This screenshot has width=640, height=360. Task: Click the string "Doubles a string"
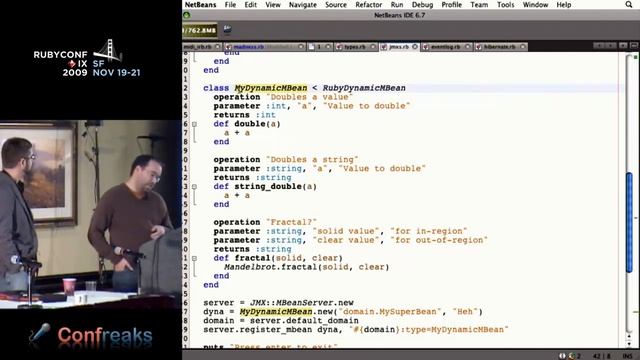pos(312,160)
